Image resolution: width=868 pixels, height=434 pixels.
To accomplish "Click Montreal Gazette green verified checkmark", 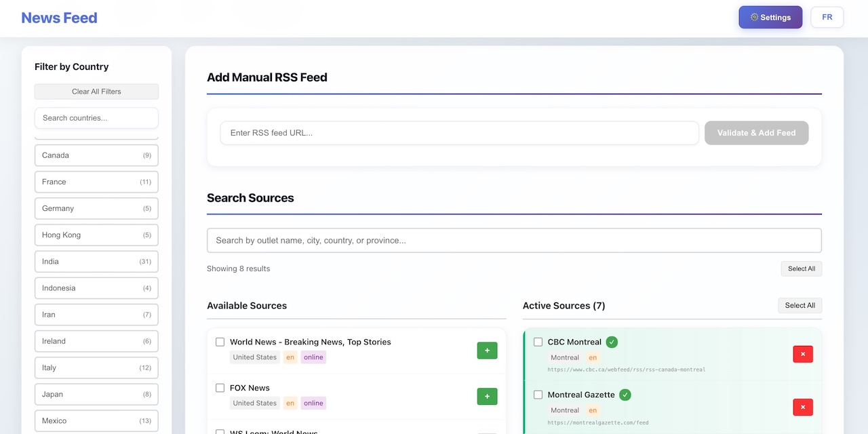I will 625,395.
